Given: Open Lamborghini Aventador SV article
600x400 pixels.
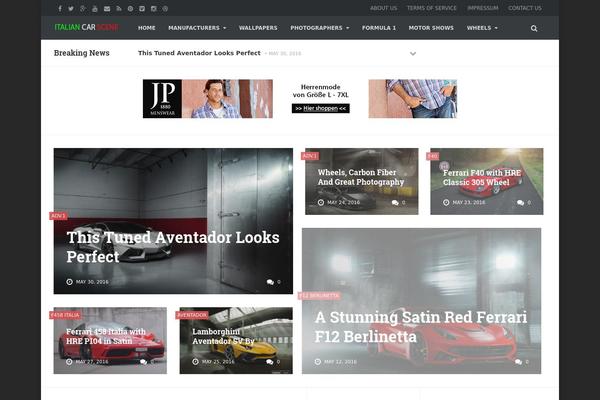Looking at the screenshot, I should point(223,336).
